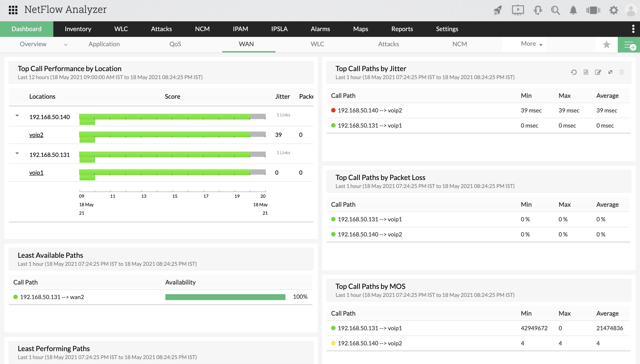Screen dimensions: 640x364
Task: Open the voip2 link in Top Call Performance
Action: (36, 135)
